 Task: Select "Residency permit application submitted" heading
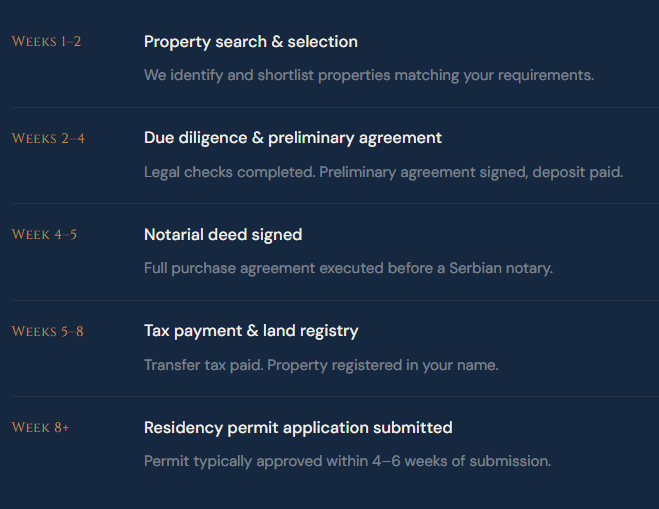click(298, 428)
